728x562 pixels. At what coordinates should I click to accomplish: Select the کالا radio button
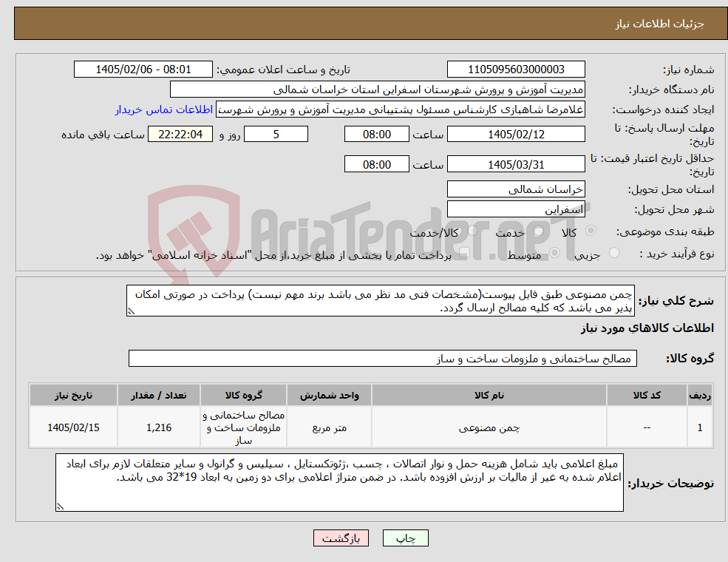click(591, 231)
